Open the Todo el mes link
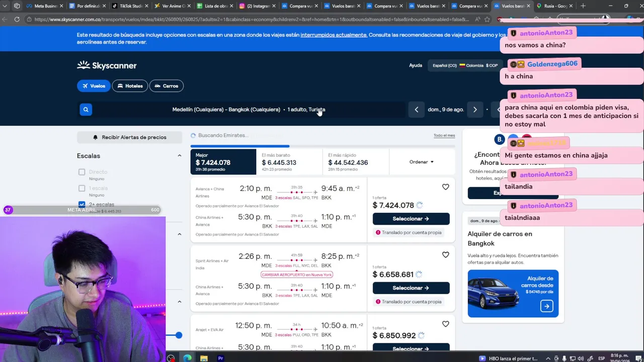The image size is (644, 362). pos(444,136)
